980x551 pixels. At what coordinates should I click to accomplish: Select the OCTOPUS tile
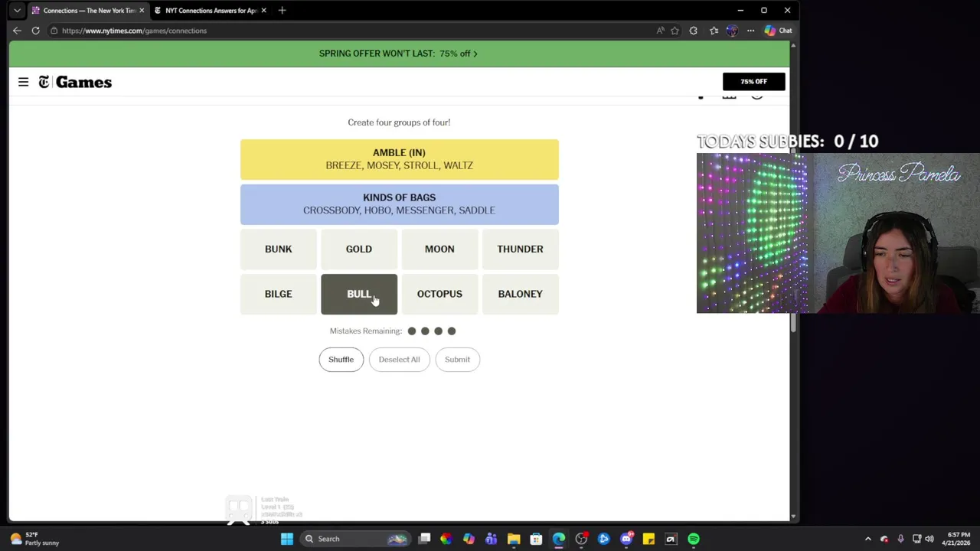click(x=439, y=294)
